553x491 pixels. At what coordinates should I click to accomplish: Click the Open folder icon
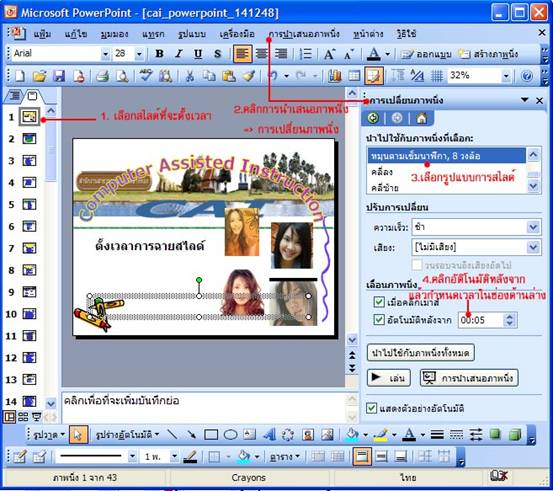coord(40,75)
